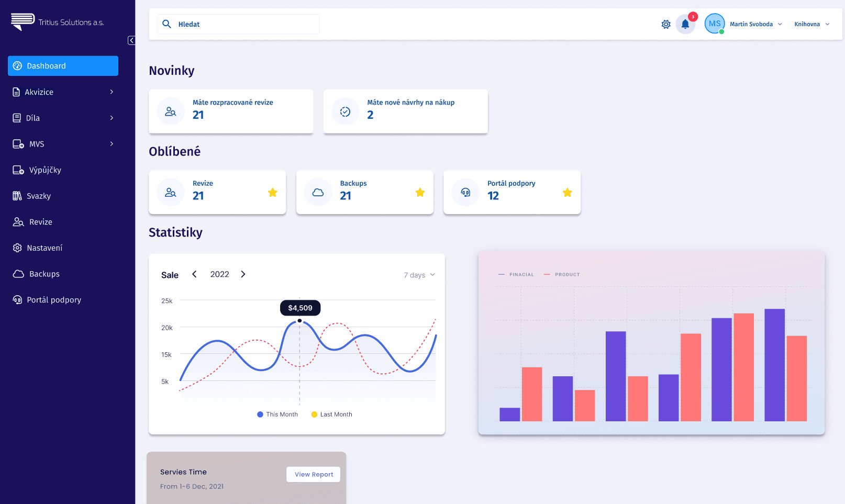
Task: Click the tallest red bar in chart
Action: tap(744, 367)
